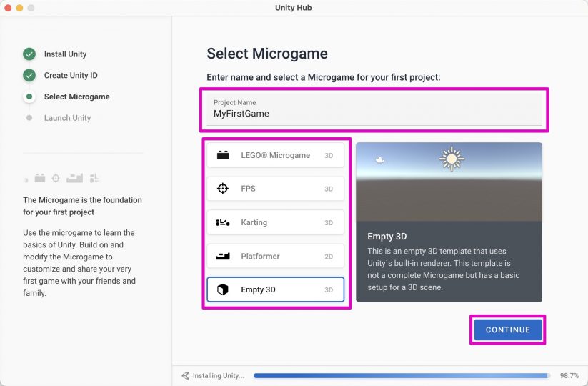Click the Installing Unity progress bar
This screenshot has height=386, width=588.
pyautogui.click(x=402, y=375)
